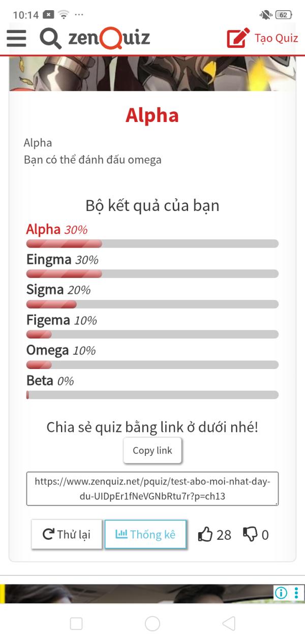Tap the Android home circle button
This screenshot has height=644, width=305.
coord(152,624)
